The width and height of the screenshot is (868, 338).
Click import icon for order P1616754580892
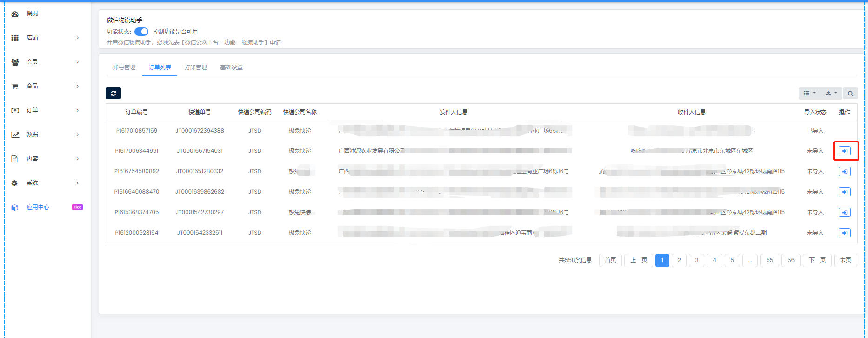coord(844,171)
